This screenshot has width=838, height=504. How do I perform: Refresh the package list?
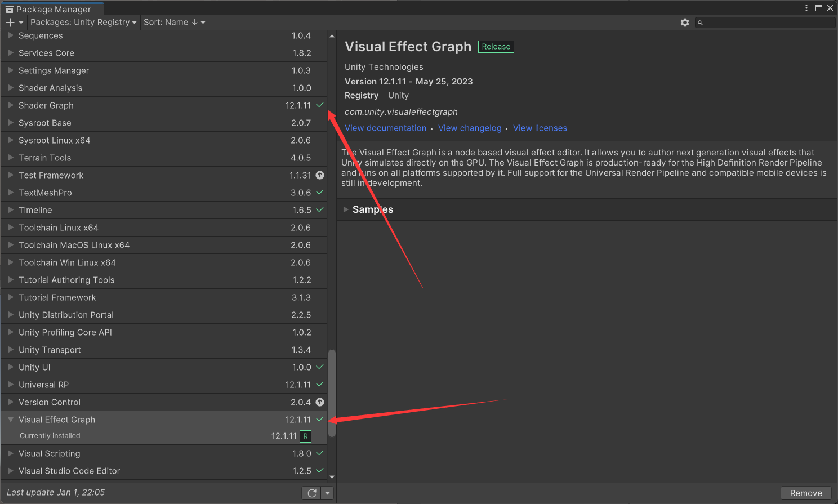point(311,493)
